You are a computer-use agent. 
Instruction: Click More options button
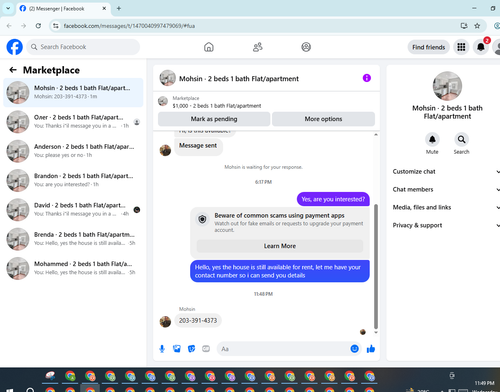tap(323, 119)
